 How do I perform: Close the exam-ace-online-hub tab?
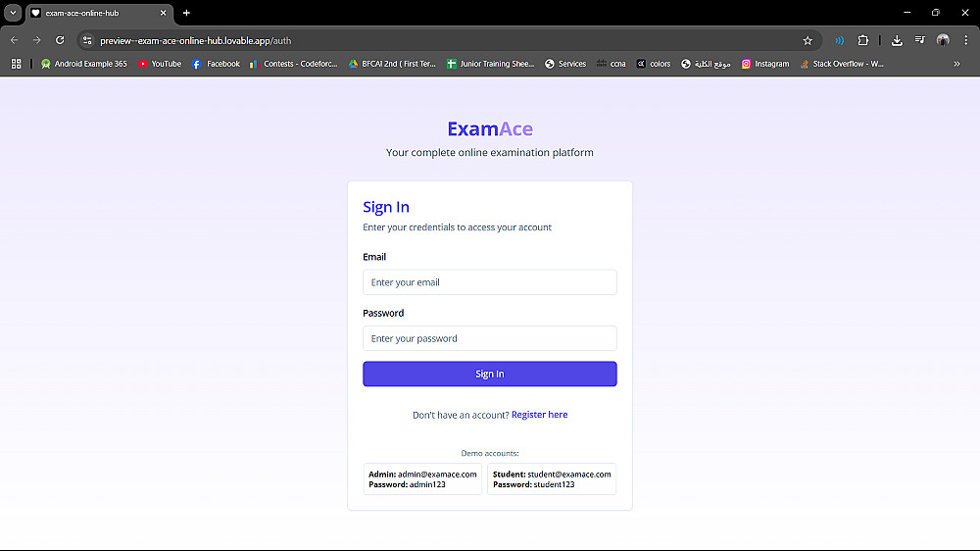click(163, 13)
